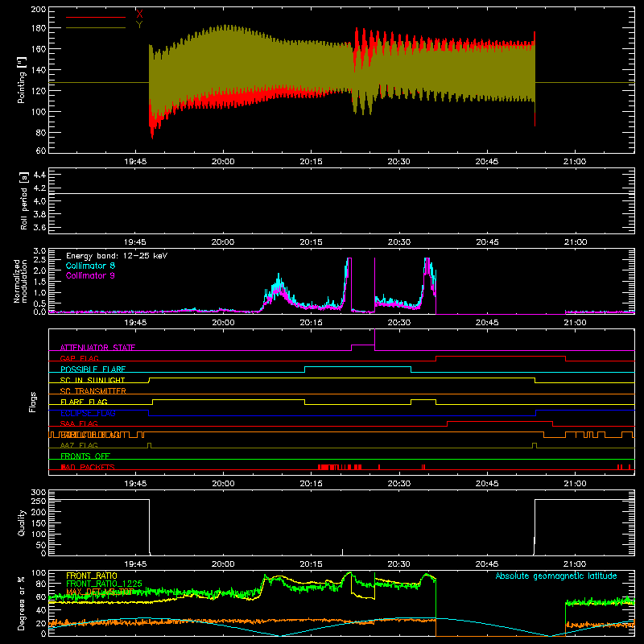Select the cyan Collimator 8 legend entry
Screen dimensions: 644x644
tap(90, 266)
